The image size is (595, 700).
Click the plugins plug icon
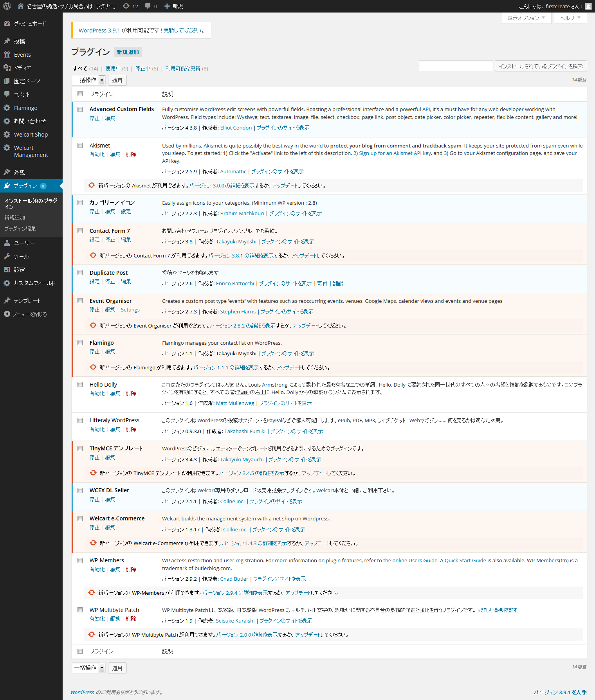pyautogui.click(x=7, y=185)
